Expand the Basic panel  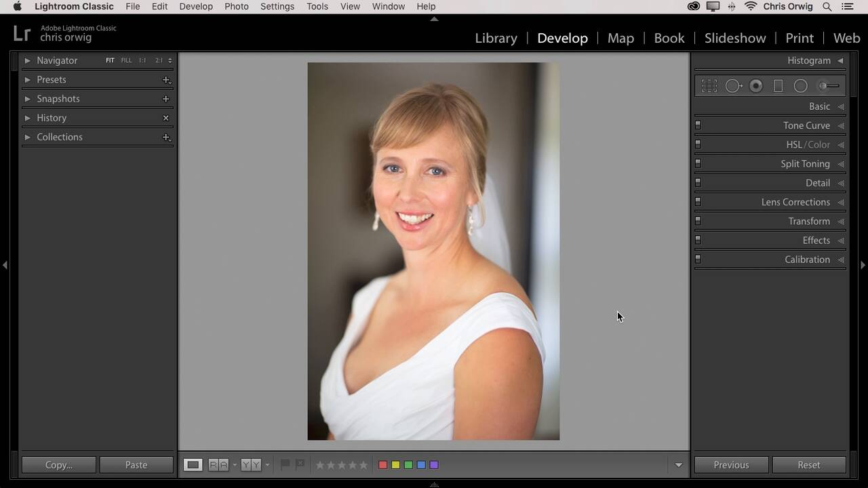point(841,106)
